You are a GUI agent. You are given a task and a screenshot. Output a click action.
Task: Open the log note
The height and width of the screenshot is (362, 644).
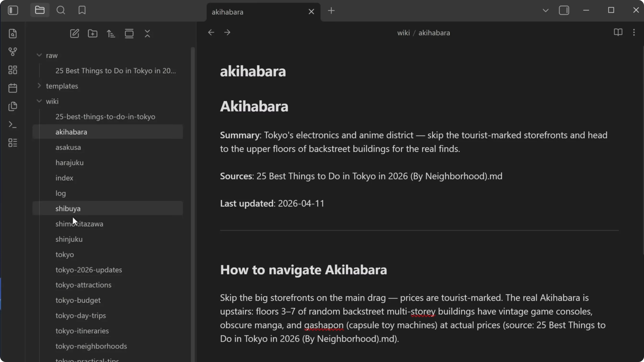[108, 193]
